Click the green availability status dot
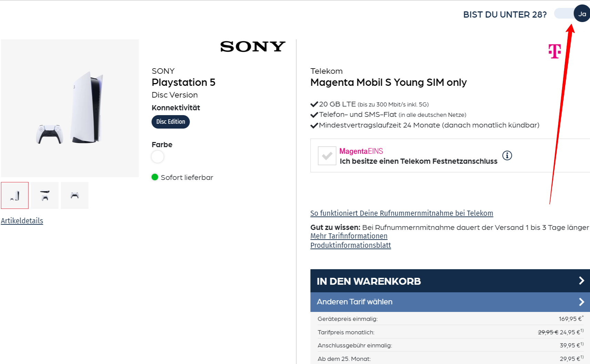590x364 pixels. pos(155,177)
